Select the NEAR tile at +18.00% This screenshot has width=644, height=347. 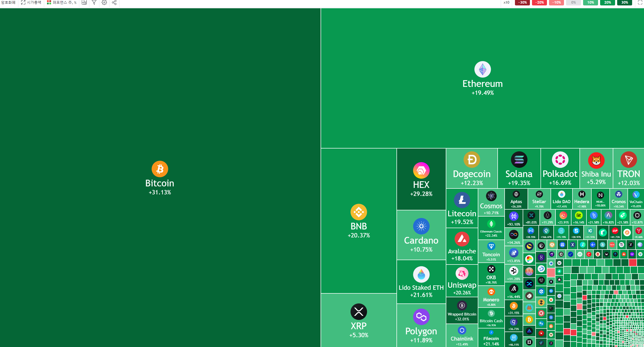(x=600, y=199)
